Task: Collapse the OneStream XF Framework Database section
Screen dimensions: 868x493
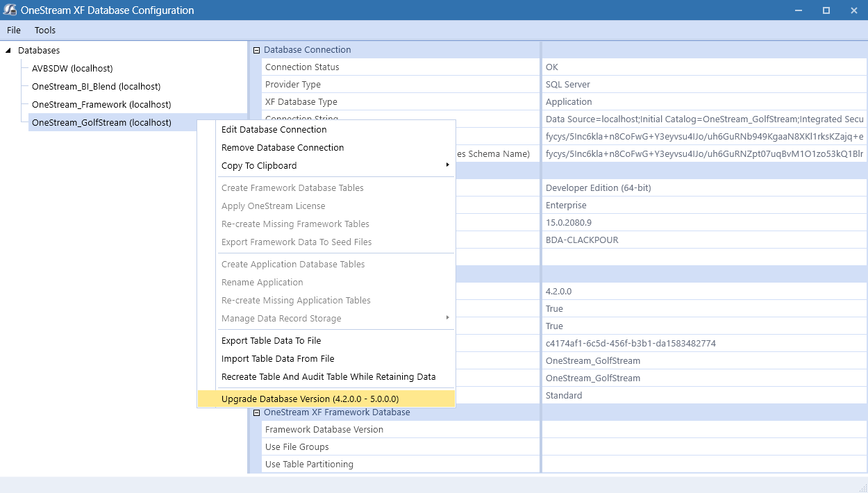Action: (x=256, y=412)
